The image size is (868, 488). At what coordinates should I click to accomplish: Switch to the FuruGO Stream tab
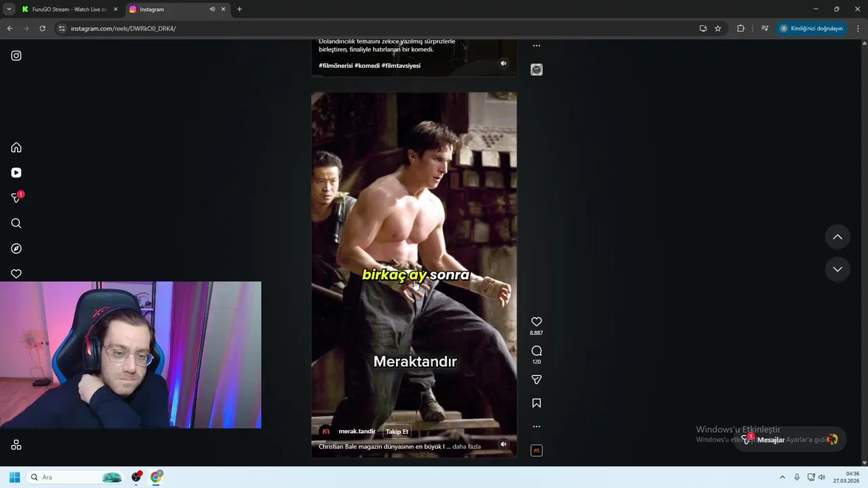click(70, 9)
